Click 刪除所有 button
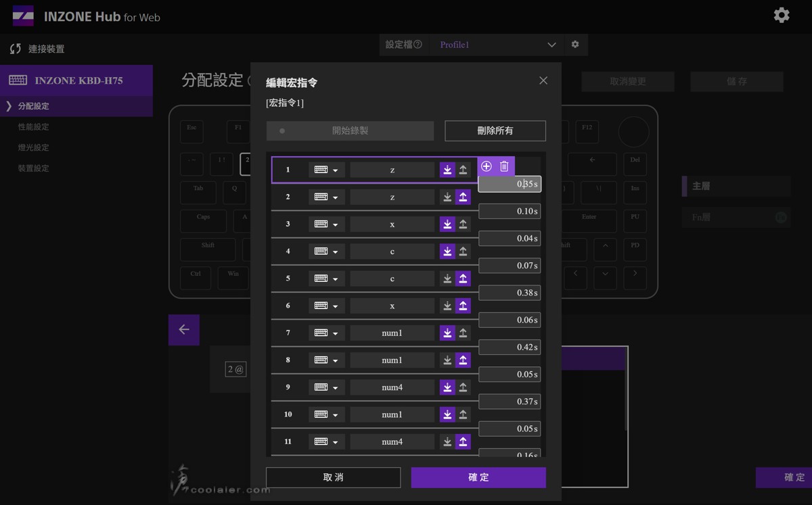This screenshot has width=812, height=505. point(495,130)
